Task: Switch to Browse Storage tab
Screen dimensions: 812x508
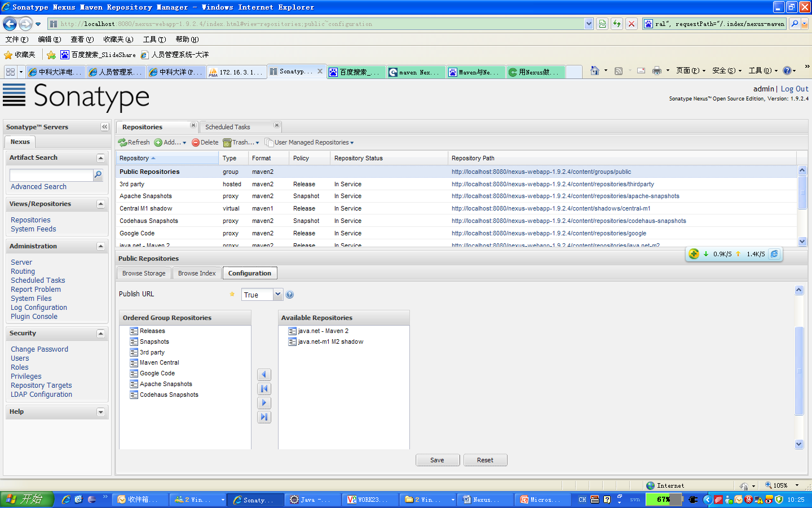Action: (144, 273)
